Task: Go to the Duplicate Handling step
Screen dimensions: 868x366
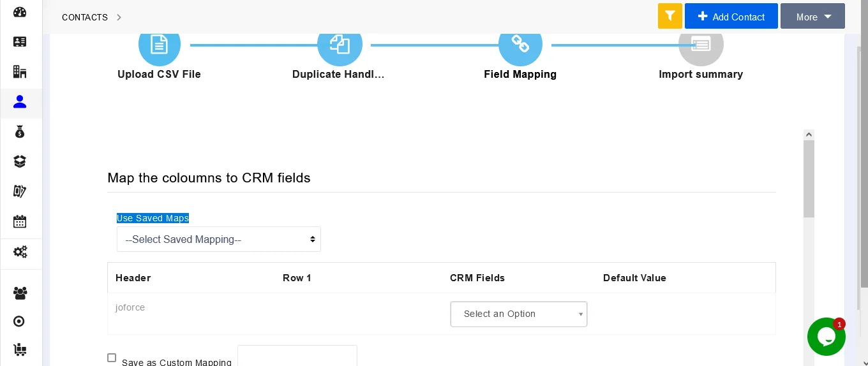Action: (x=340, y=45)
